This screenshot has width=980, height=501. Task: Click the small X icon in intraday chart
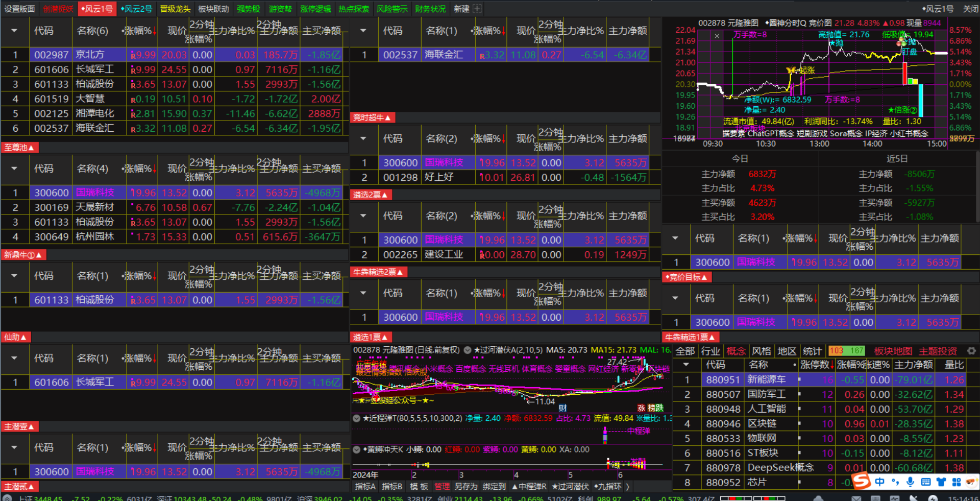point(717,36)
